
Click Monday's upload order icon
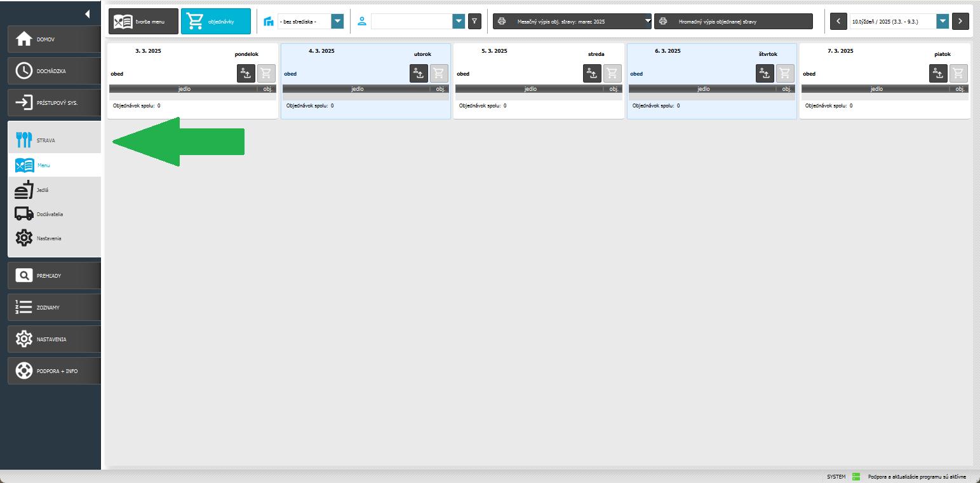coord(246,74)
